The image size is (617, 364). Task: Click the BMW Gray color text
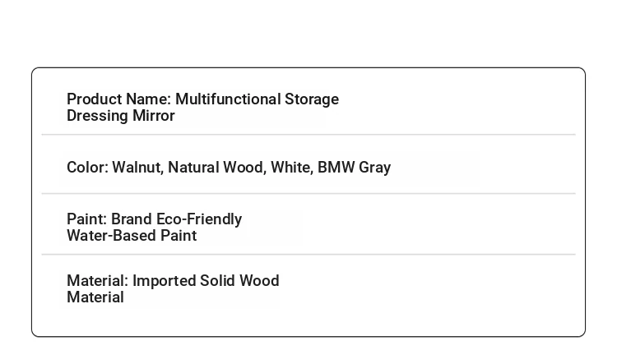pos(354,168)
